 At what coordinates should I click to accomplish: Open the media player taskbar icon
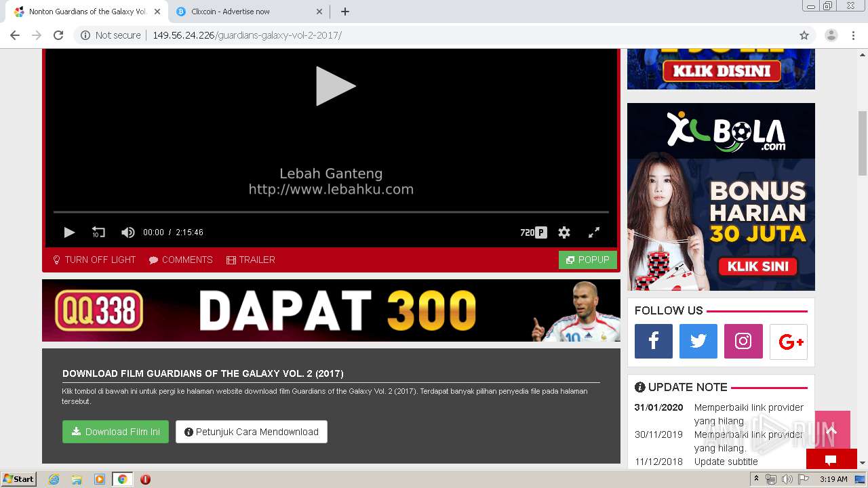click(100, 479)
